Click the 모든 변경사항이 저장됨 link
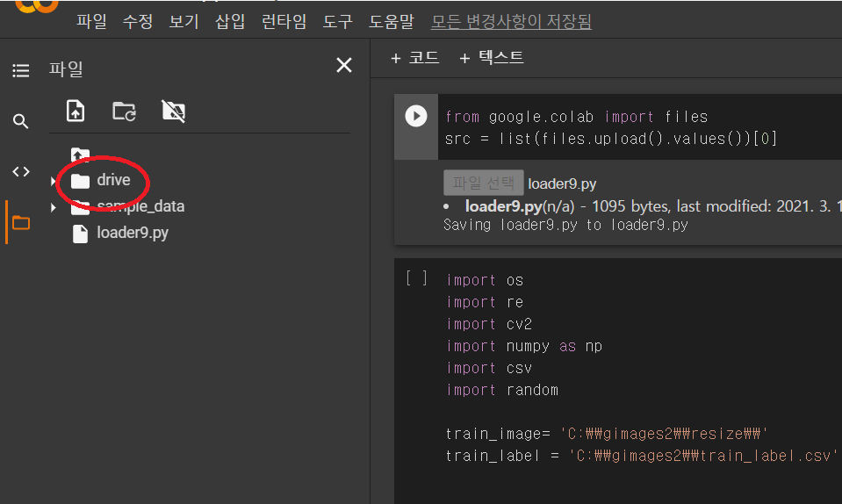 tap(511, 22)
